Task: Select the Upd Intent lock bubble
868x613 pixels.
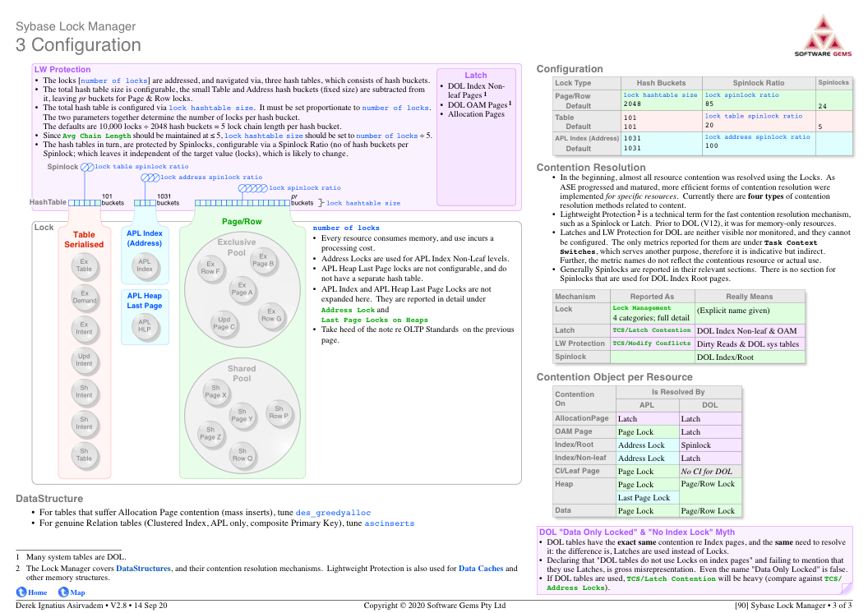Action: 84,360
